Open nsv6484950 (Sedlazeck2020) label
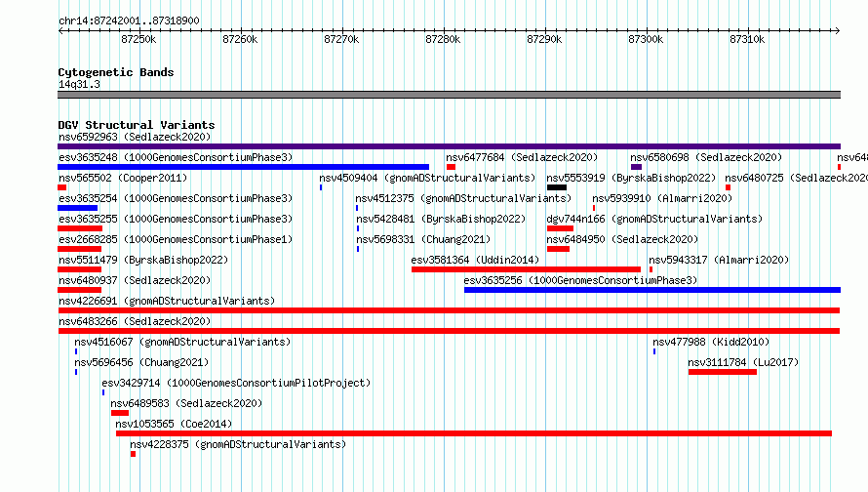 (x=622, y=239)
